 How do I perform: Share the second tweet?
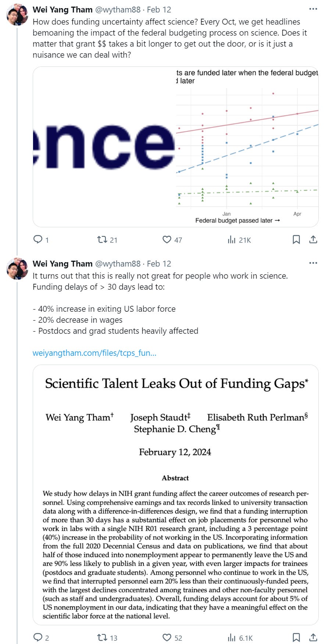click(313, 637)
